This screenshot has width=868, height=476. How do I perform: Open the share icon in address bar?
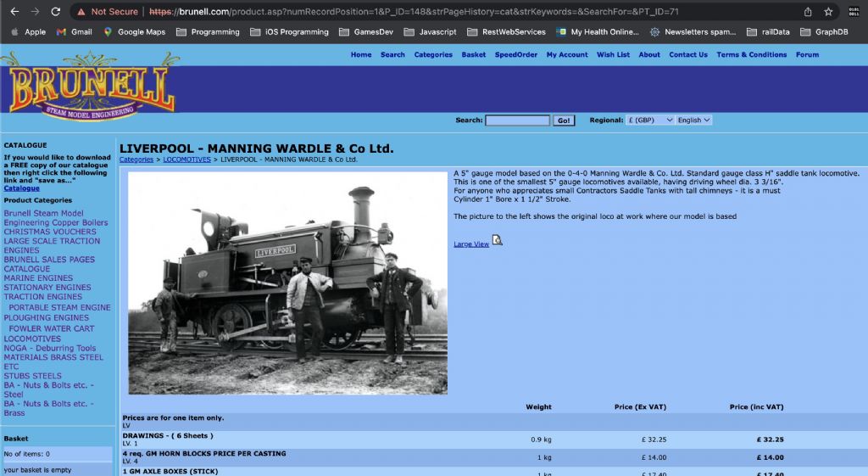[808, 12]
